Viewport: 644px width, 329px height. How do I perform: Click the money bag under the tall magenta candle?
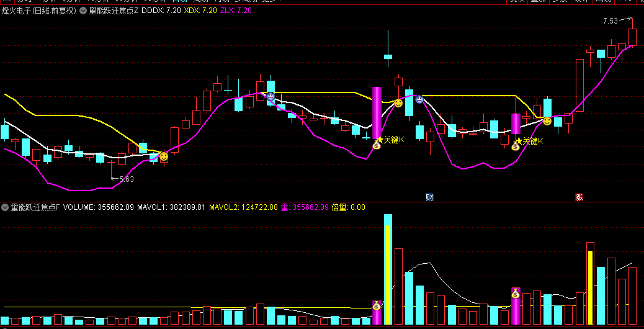point(377,145)
